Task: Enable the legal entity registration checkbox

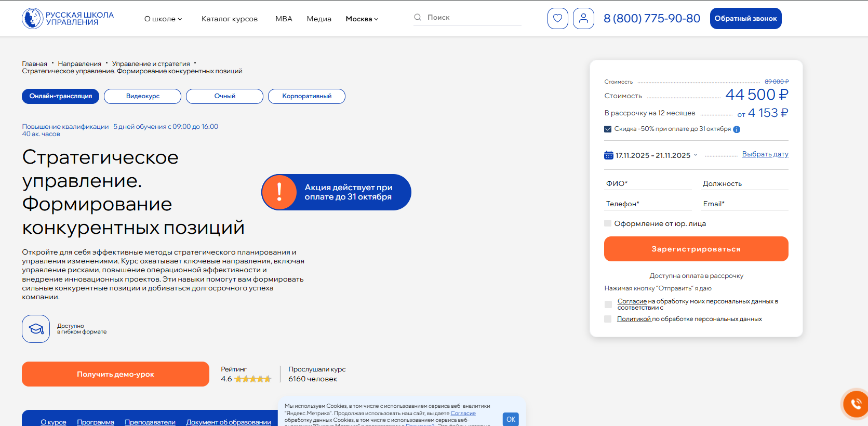Action: (x=608, y=223)
